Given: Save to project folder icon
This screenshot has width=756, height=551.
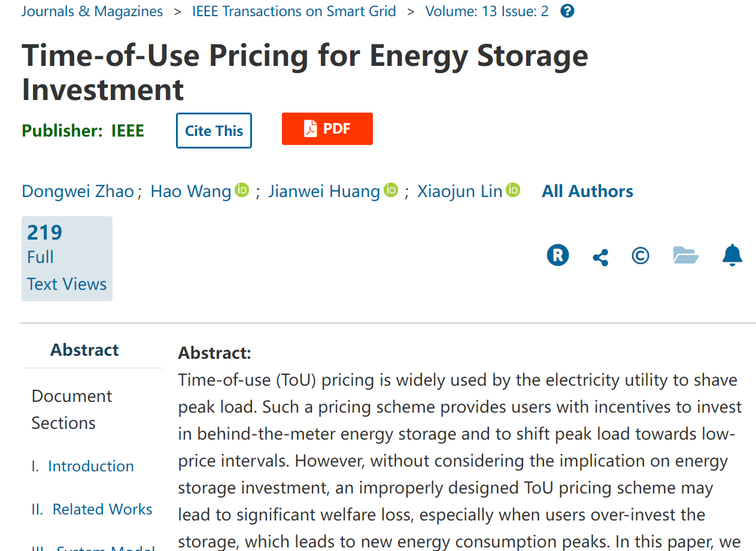Looking at the screenshot, I should tap(686, 255).
